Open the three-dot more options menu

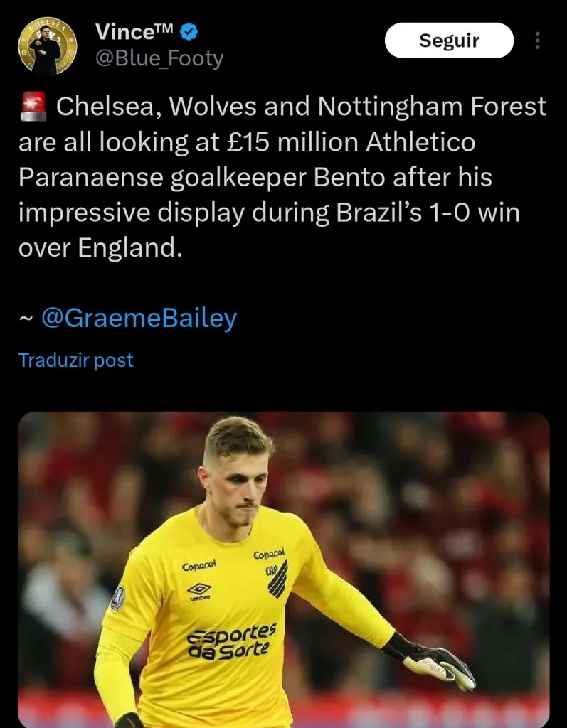click(x=537, y=41)
